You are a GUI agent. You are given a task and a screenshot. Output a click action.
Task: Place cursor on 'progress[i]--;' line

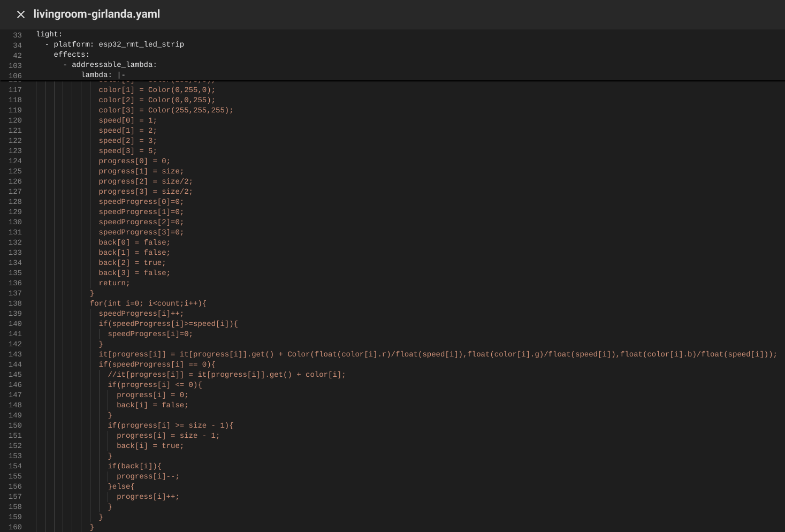pos(148,476)
